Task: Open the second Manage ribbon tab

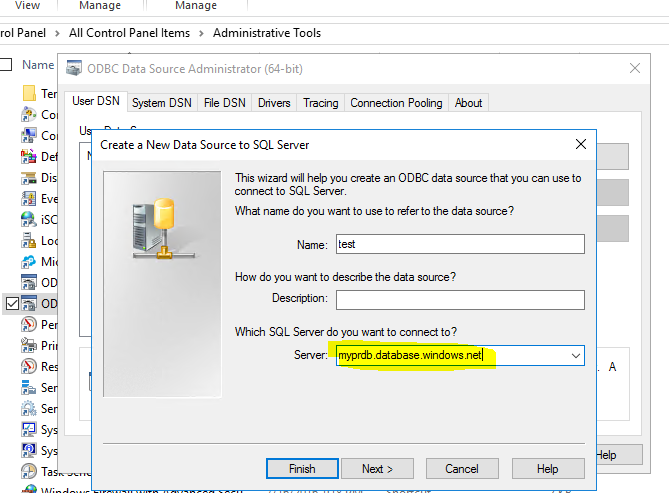Action: 196,6
